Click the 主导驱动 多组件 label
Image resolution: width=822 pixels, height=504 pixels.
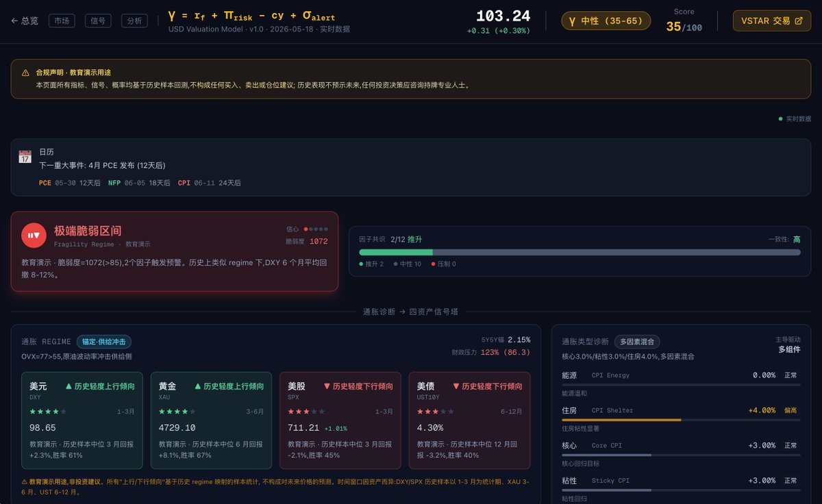pyautogui.click(x=788, y=344)
